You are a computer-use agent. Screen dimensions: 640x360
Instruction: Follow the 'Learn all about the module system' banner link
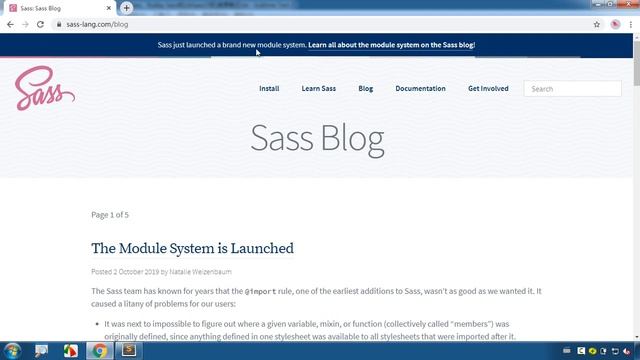tap(391, 45)
